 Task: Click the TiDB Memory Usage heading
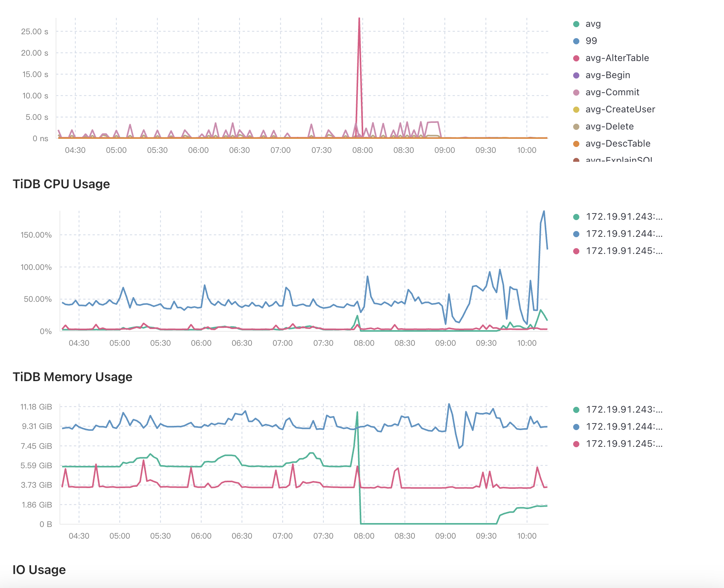[x=72, y=377]
